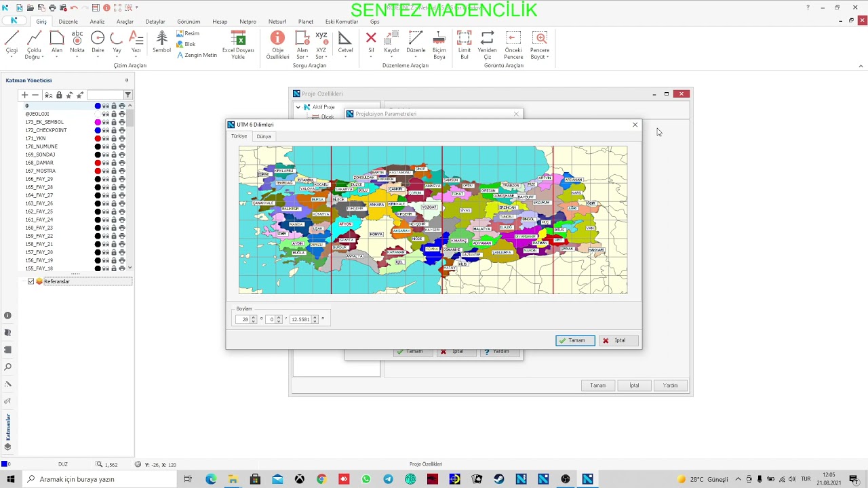This screenshot has height=488, width=868.
Task: Toggle visibility of 171_YKN layer
Action: coord(106,138)
